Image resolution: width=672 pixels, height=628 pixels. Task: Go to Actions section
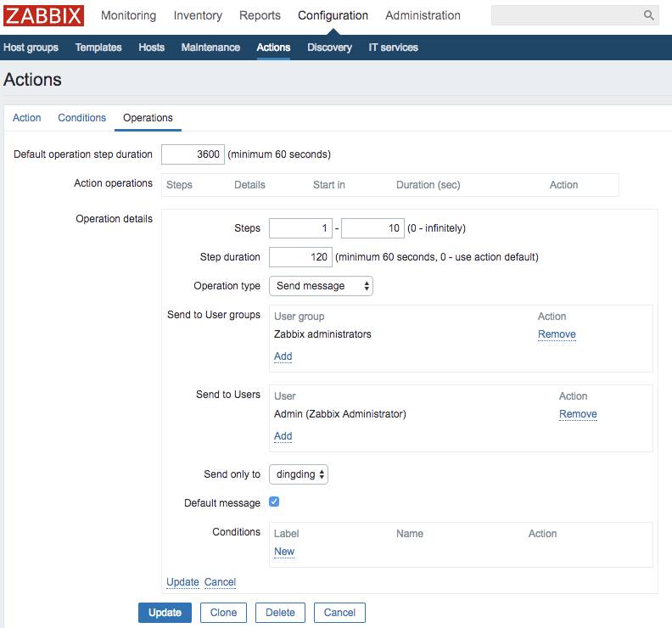click(x=273, y=48)
